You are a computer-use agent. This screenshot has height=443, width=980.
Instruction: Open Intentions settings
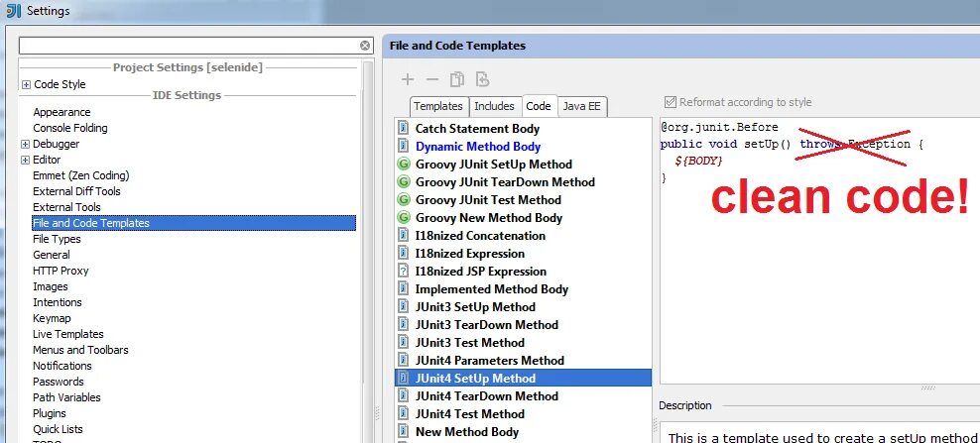(58, 302)
